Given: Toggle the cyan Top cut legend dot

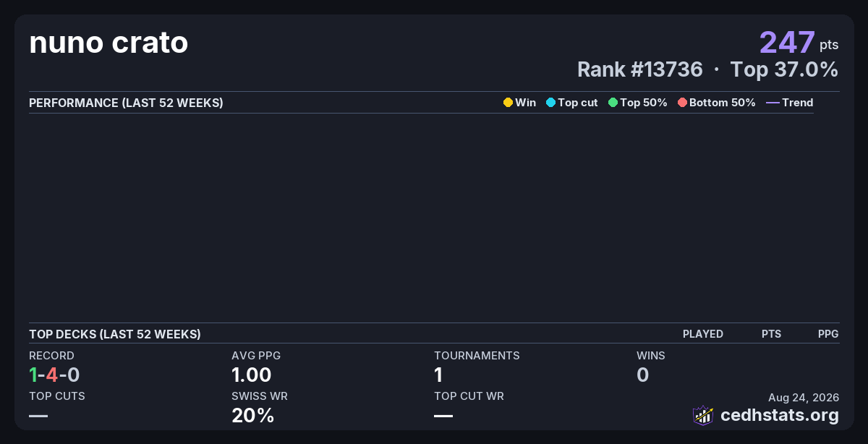Looking at the screenshot, I should 550,103.
